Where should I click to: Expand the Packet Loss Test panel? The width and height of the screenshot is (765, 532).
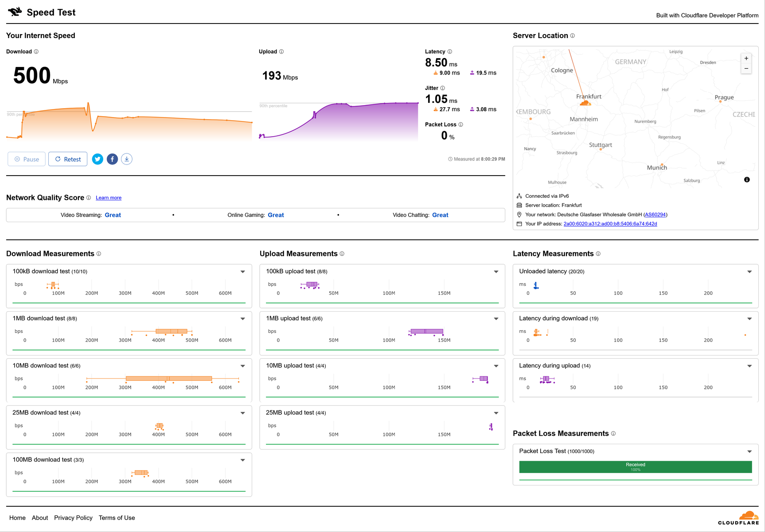pos(749,452)
